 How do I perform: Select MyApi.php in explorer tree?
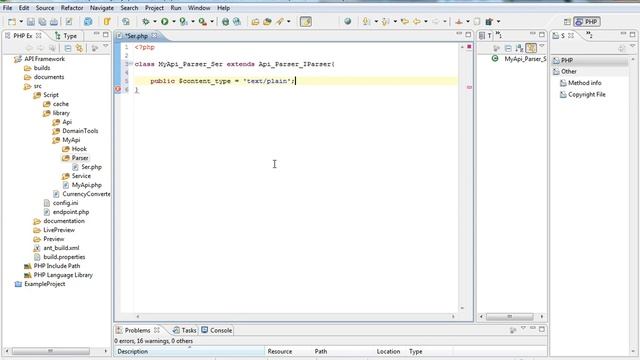pos(82,185)
